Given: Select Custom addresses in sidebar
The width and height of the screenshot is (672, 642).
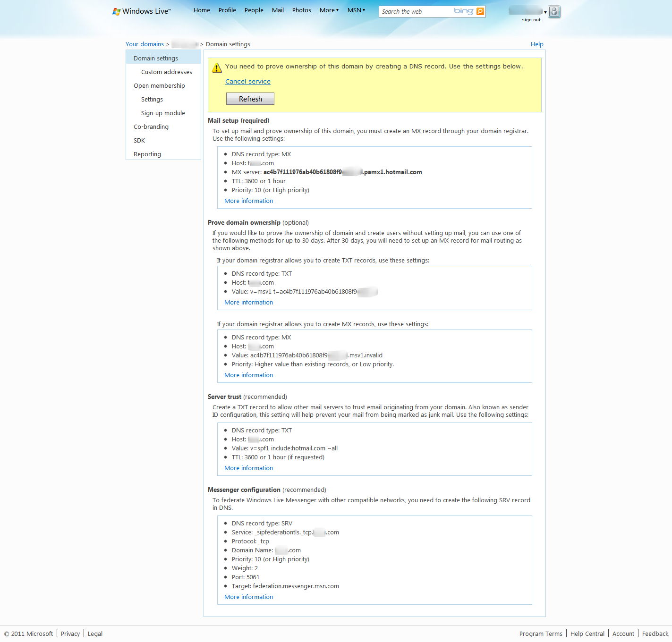Looking at the screenshot, I should (167, 72).
